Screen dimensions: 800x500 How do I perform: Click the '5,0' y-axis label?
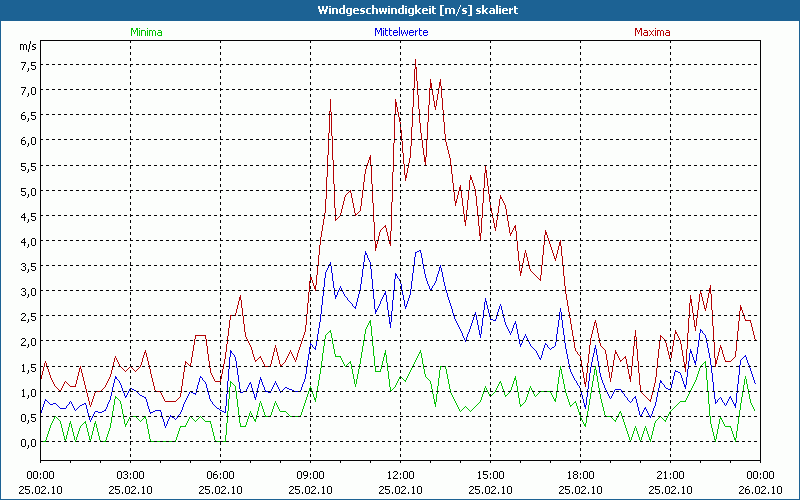tap(28, 191)
